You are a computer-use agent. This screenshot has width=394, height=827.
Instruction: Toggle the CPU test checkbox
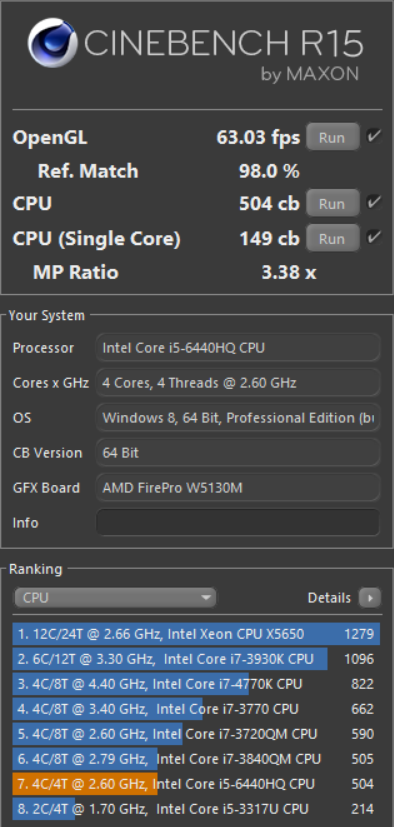pyautogui.click(x=374, y=203)
